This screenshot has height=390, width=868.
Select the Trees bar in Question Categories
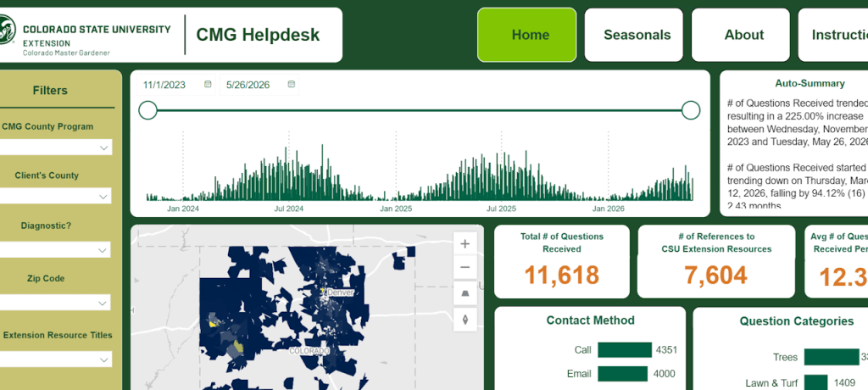(831, 357)
